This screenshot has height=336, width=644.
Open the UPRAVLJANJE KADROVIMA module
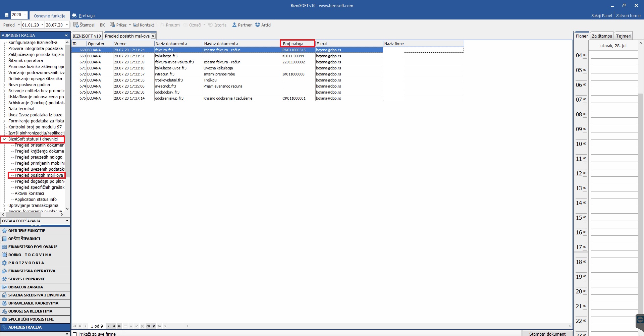[35, 303]
